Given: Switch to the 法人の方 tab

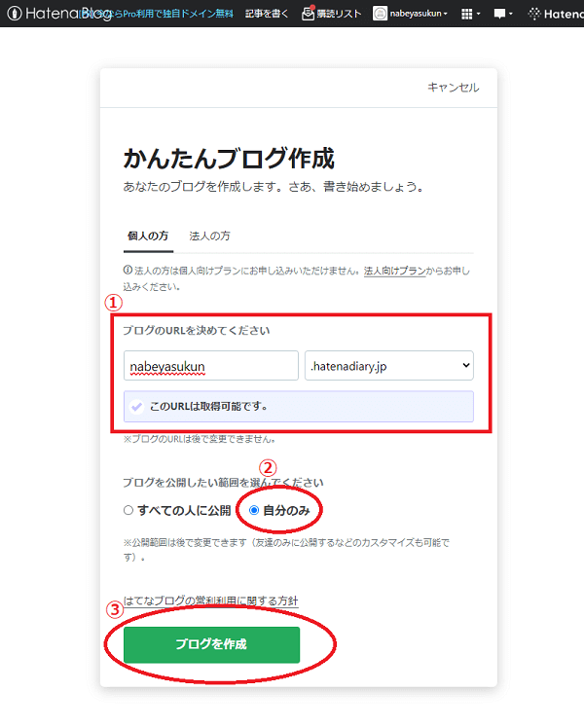Looking at the screenshot, I should click(x=209, y=236).
